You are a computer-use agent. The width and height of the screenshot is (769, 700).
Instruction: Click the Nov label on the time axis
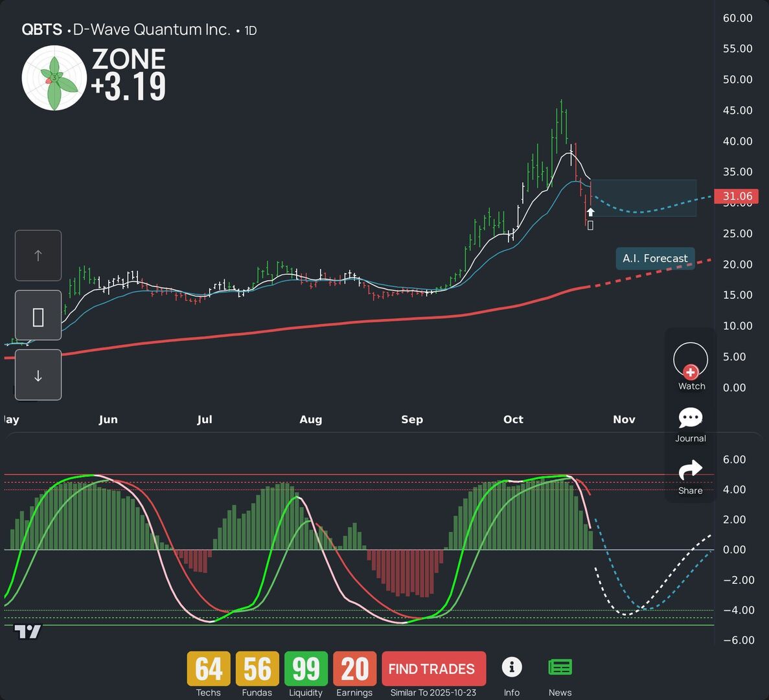[624, 419]
